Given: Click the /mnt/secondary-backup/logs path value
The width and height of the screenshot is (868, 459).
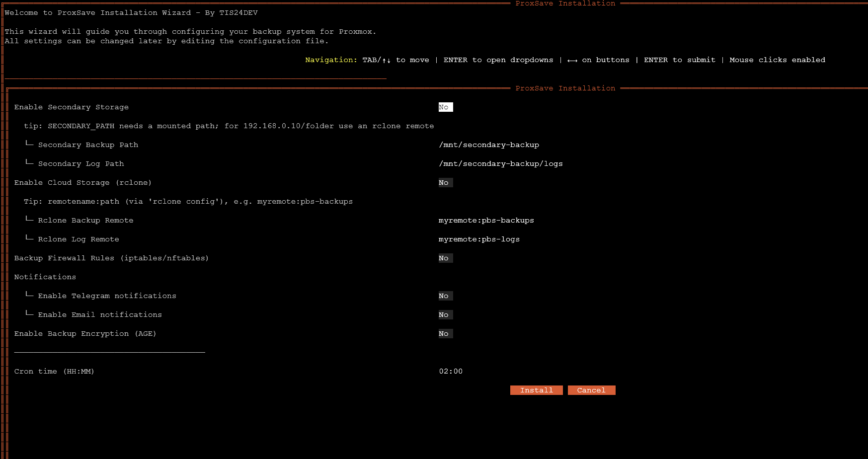Looking at the screenshot, I should tap(500, 163).
